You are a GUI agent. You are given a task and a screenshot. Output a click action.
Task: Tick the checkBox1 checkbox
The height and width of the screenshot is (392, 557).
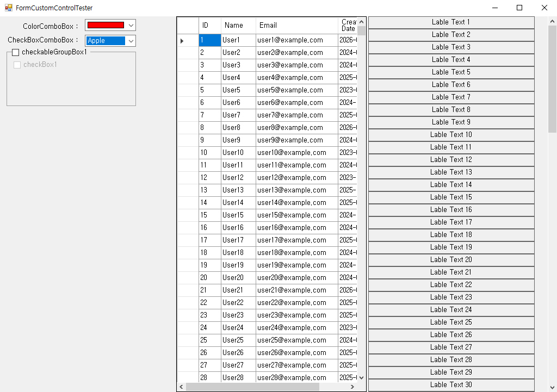(17, 65)
